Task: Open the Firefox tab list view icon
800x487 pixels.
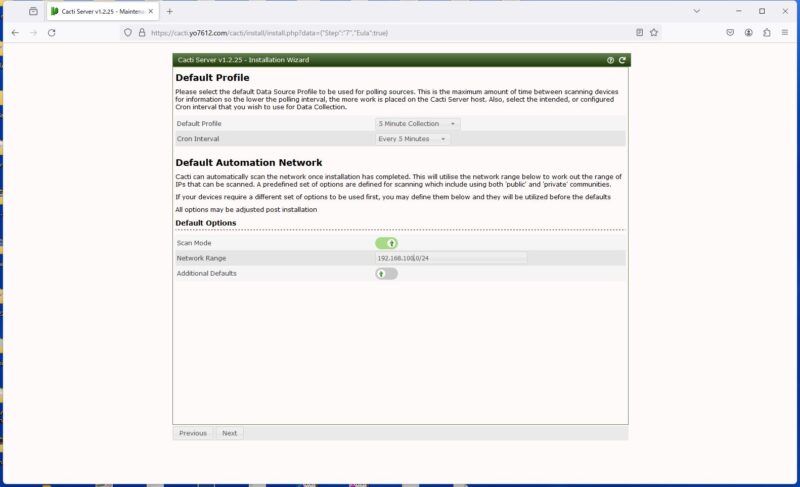Action: click(33, 11)
